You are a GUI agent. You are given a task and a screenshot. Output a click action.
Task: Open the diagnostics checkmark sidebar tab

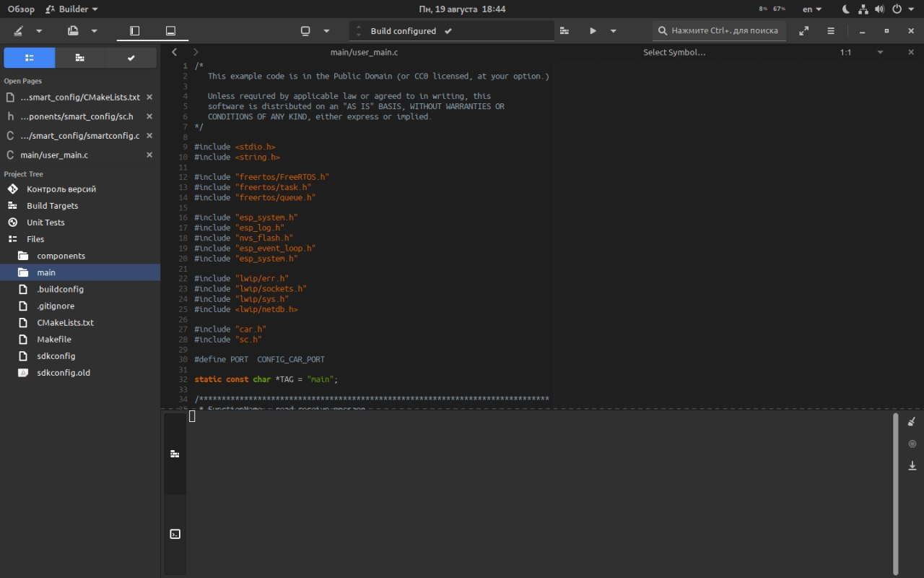pyautogui.click(x=131, y=58)
